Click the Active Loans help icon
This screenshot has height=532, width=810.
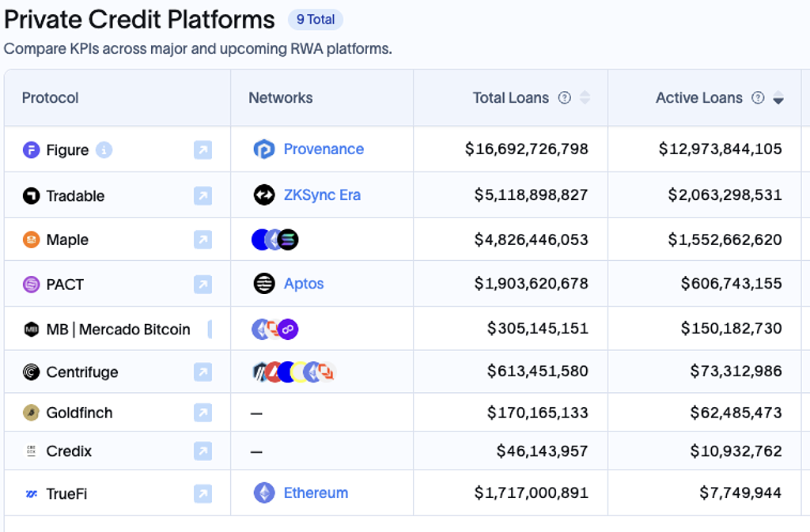pos(758,98)
